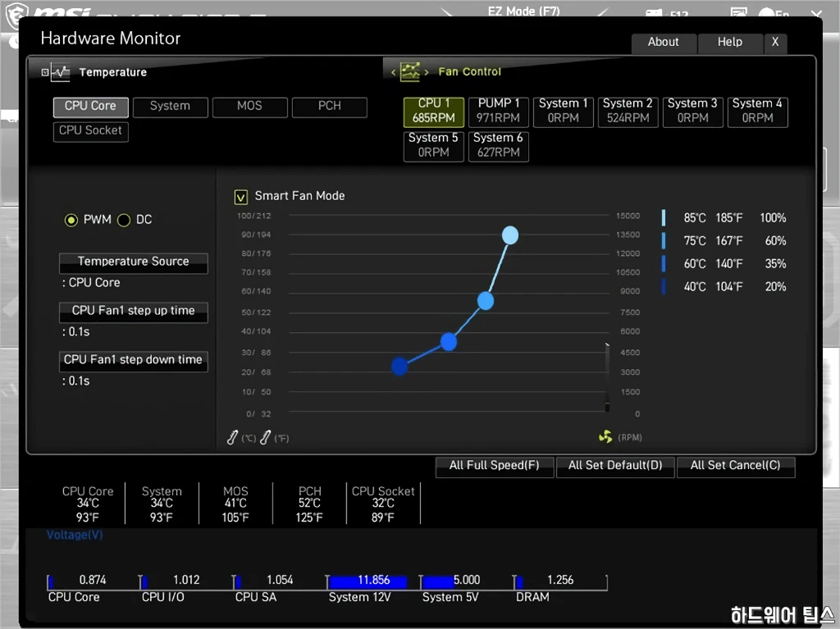Click the 40°C 20% color swatch

664,287
